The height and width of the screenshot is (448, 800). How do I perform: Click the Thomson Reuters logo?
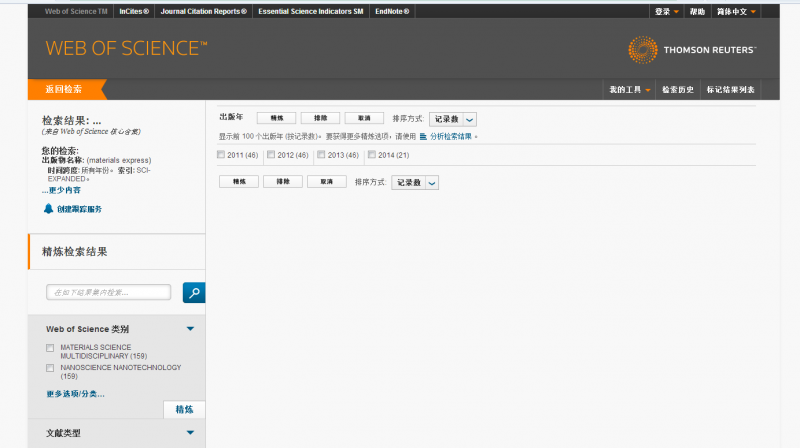pyautogui.click(x=692, y=49)
